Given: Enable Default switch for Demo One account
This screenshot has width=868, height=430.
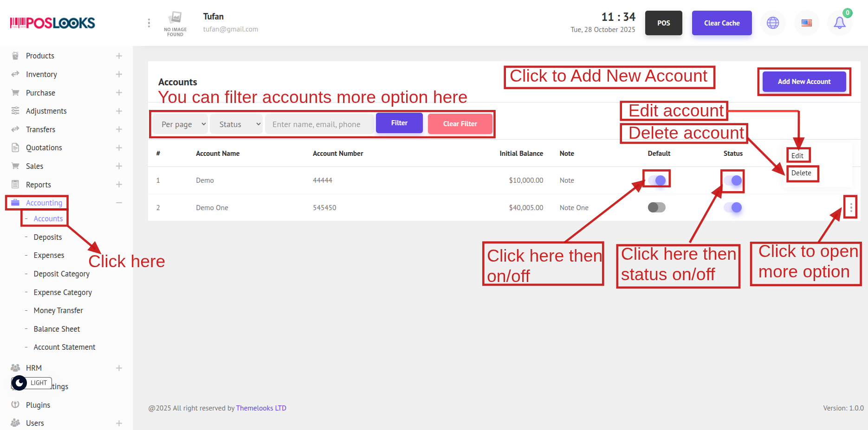Looking at the screenshot, I should [x=656, y=207].
